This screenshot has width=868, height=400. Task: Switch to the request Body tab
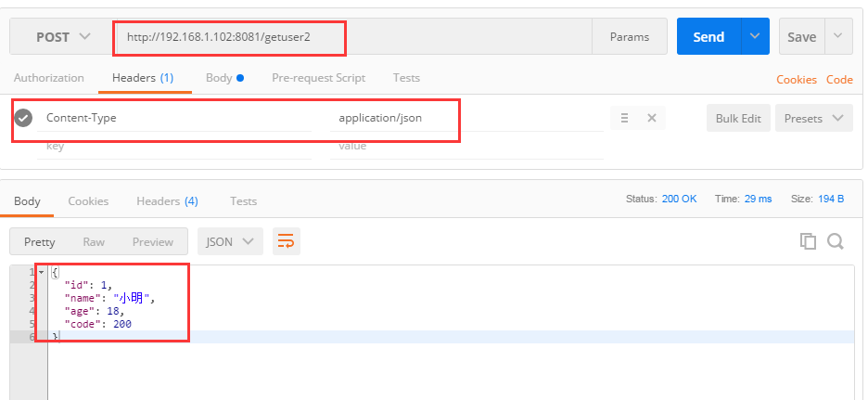pos(224,78)
